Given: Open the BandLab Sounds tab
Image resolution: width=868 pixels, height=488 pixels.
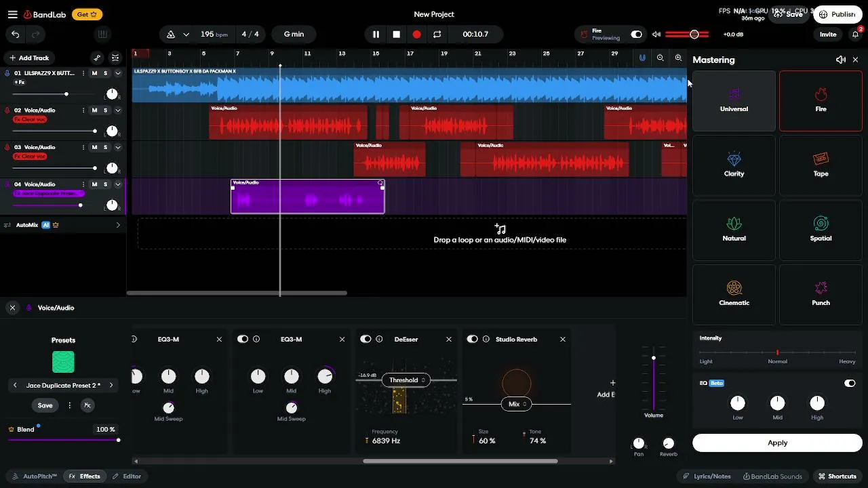Looking at the screenshot, I should tap(772, 476).
